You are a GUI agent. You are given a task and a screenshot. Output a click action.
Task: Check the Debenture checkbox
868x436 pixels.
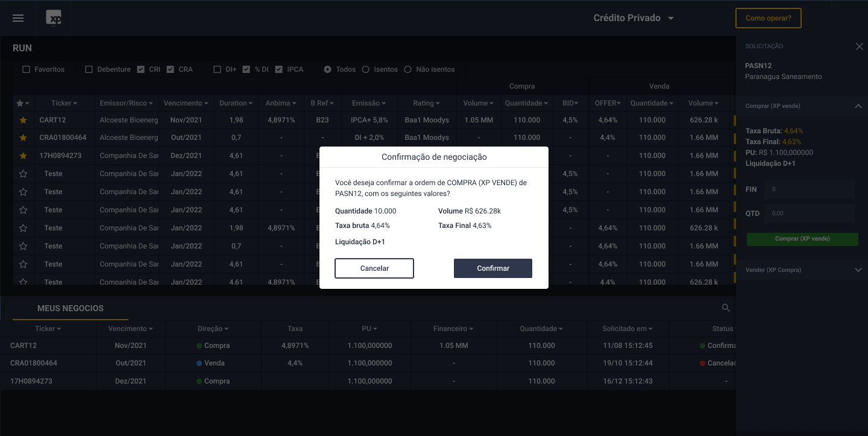click(89, 69)
